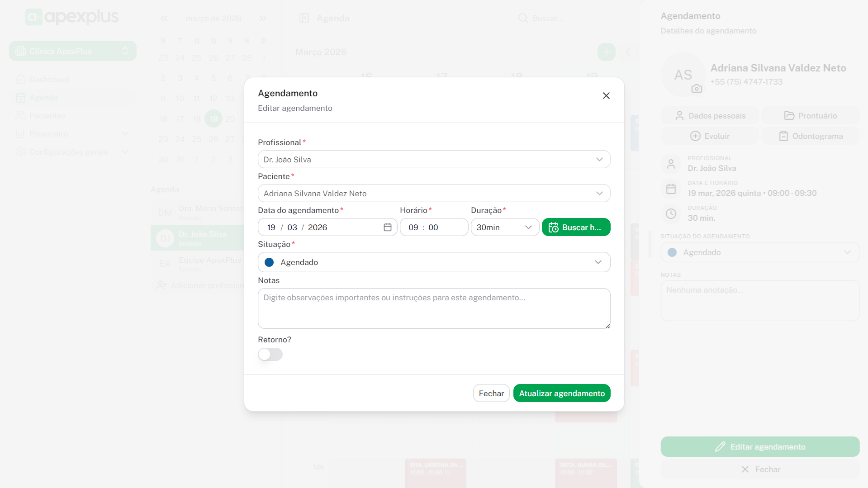This screenshot has width=868, height=488.
Task: Open the Odontograma section
Action: click(810, 136)
